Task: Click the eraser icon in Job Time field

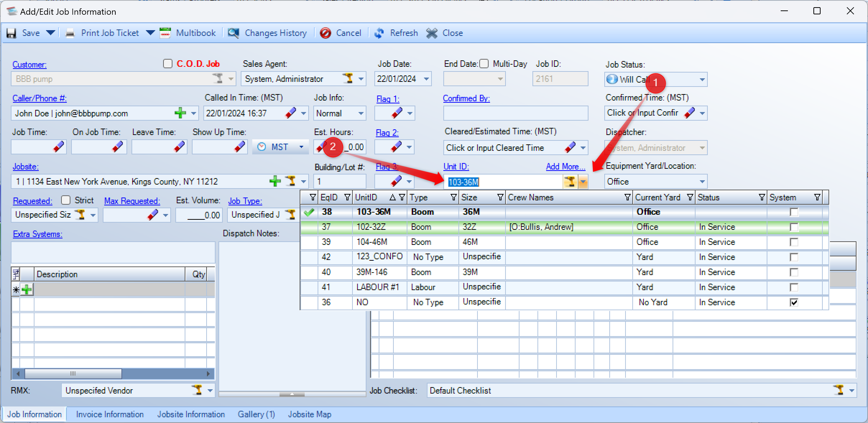Action: pos(59,147)
